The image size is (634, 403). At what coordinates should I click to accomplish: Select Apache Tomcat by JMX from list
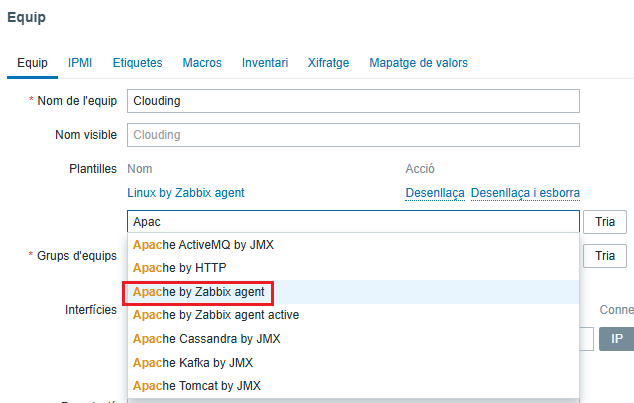click(197, 385)
